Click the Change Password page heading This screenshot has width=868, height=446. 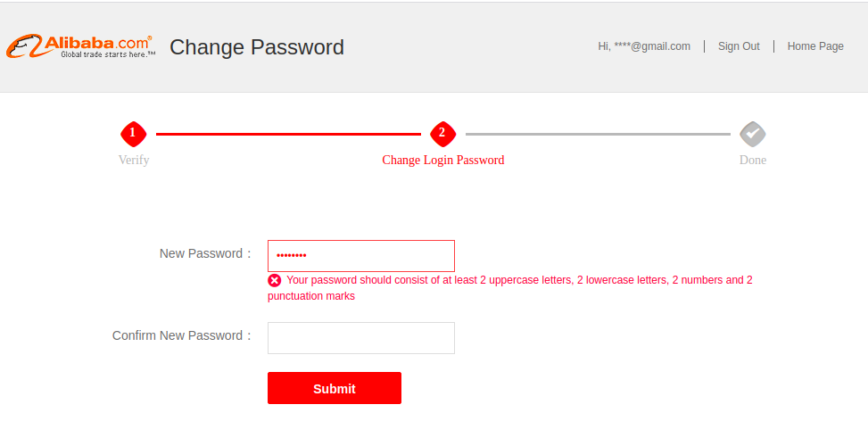[x=257, y=47]
